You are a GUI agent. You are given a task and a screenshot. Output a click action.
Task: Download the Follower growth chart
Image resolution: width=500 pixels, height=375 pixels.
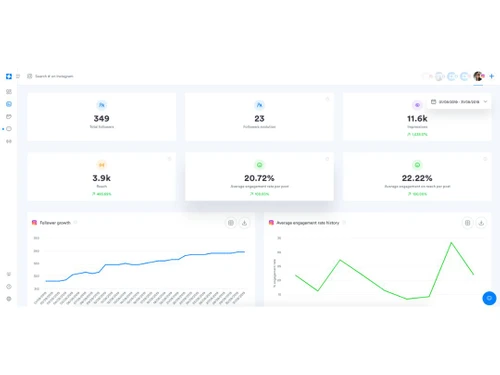pyautogui.click(x=244, y=223)
